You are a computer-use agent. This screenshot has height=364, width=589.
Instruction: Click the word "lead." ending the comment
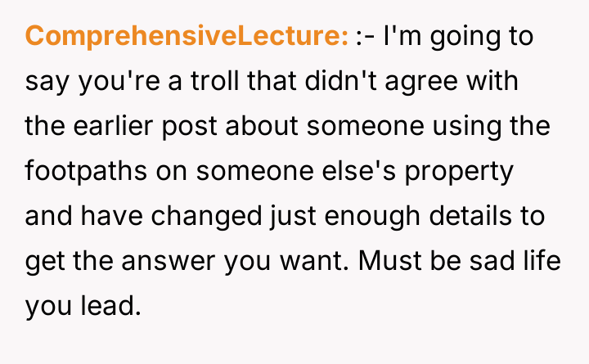[x=112, y=308]
